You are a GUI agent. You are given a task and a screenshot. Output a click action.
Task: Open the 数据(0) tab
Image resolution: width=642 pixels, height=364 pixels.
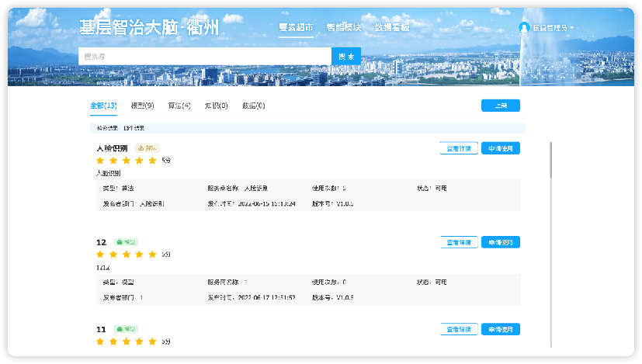click(253, 106)
